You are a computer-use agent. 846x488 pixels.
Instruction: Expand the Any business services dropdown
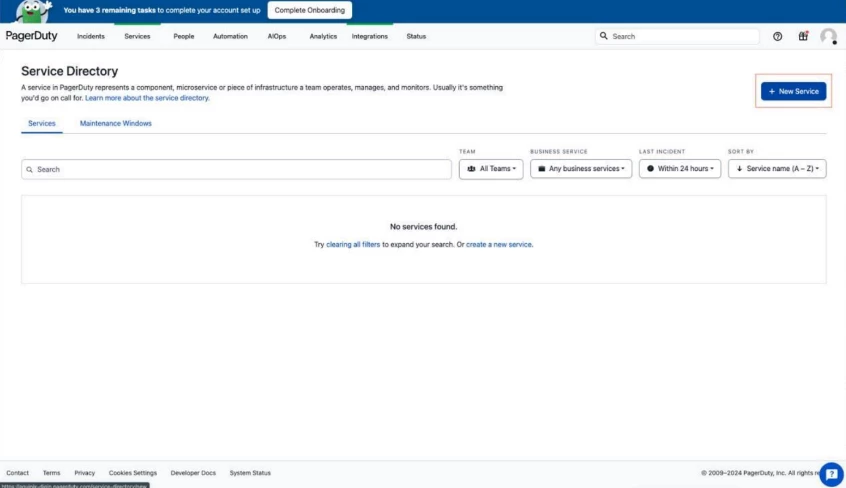pyautogui.click(x=581, y=169)
